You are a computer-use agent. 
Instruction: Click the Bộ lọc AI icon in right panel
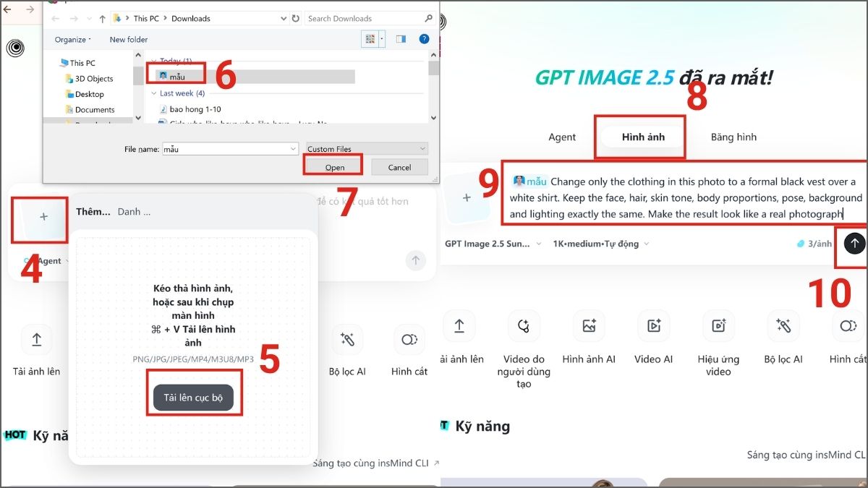[x=783, y=326]
